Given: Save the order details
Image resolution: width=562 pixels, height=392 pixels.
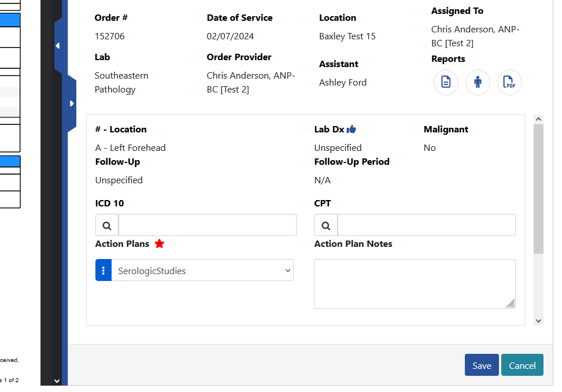Looking at the screenshot, I should [x=482, y=365].
